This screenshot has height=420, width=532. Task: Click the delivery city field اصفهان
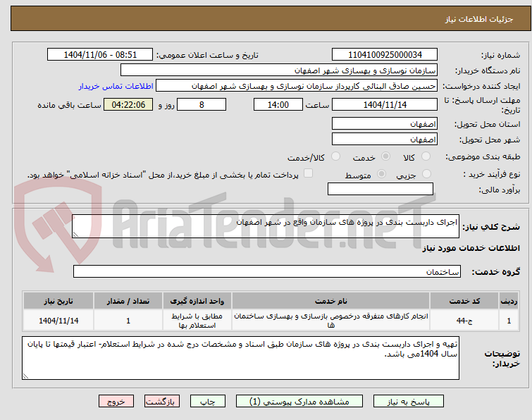pyautogui.click(x=385, y=139)
